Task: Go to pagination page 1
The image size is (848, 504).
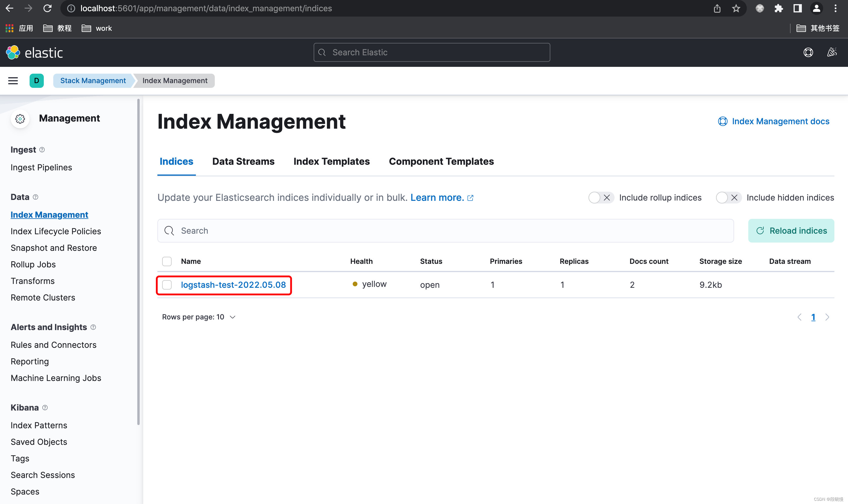Action: coord(813,317)
